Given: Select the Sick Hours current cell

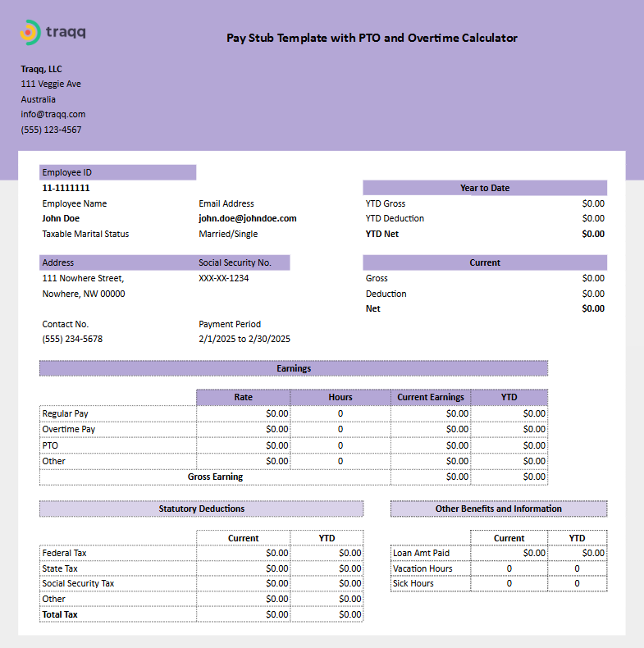Looking at the screenshot, I should coord(509,583).
